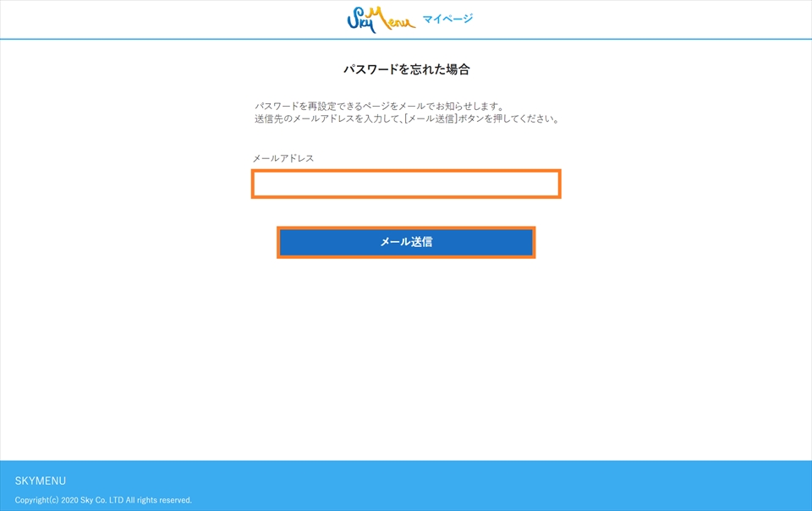This screenshot has height=511, width=812.
Task: Click the SkyMenu logo in header
Action: coord(381,19)
